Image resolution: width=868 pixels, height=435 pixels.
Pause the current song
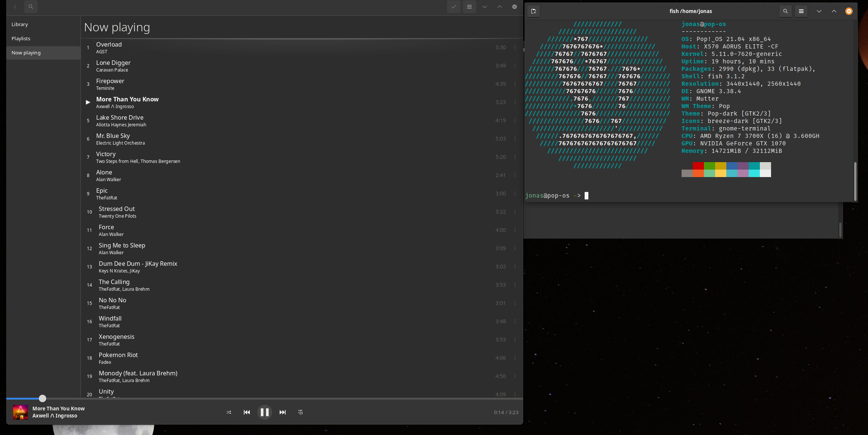[265, 412]
